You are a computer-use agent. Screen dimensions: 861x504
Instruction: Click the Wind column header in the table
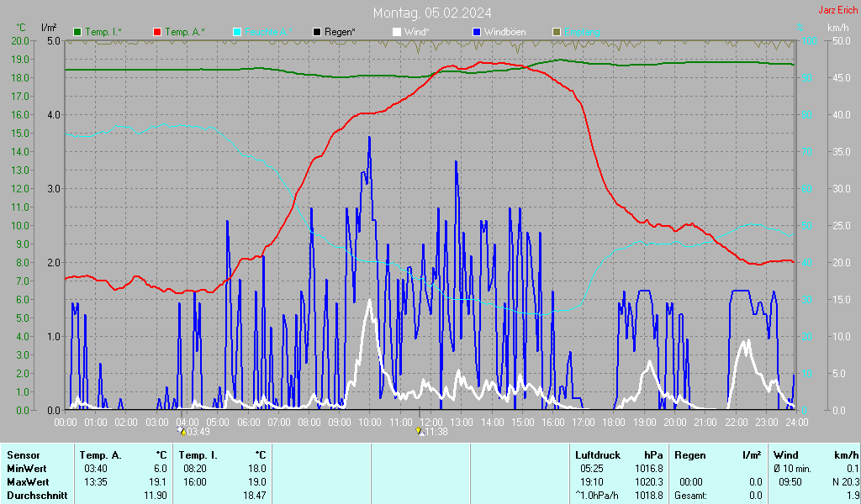tap(785, 454)
